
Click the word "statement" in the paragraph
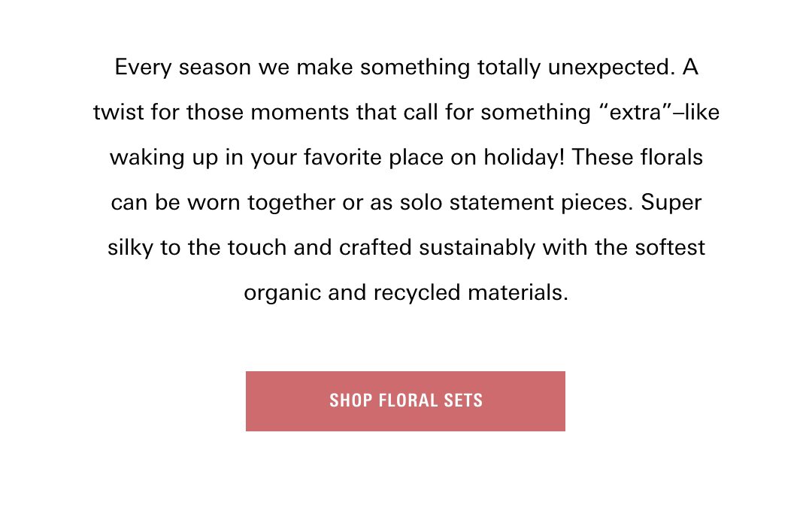click(501, 202)
